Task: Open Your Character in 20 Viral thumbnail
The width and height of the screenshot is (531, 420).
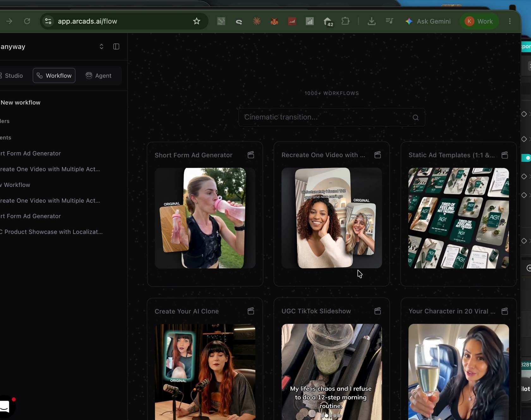Action: [x=459, y=372]
